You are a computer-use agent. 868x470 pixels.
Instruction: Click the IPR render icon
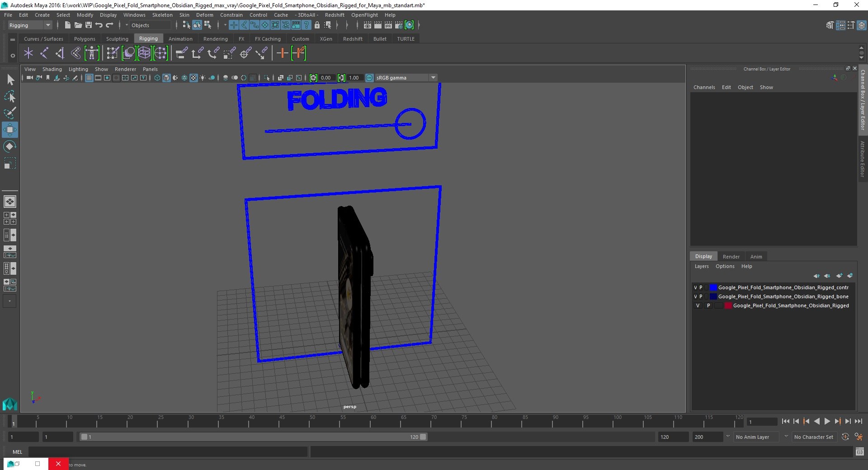388,25
